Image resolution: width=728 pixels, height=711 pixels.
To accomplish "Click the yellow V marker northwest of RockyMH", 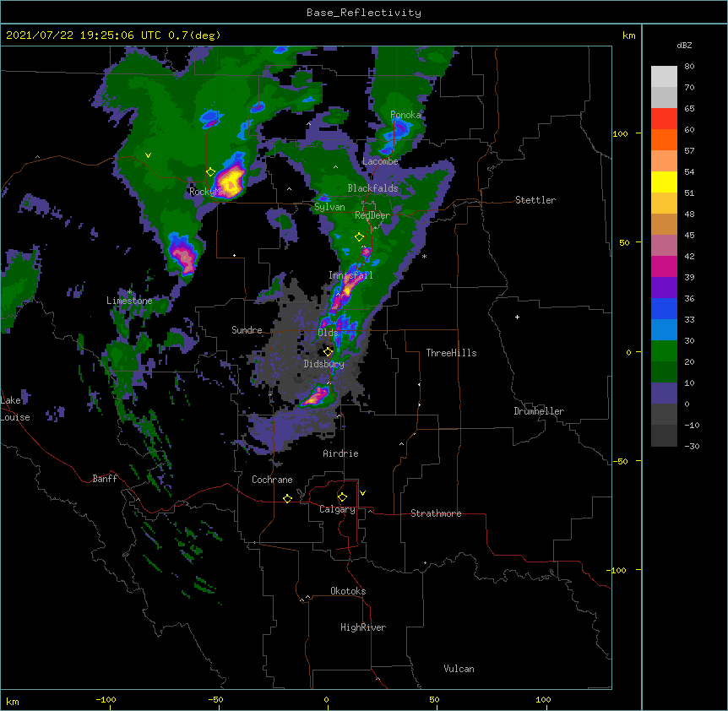I will click(148, 155).
